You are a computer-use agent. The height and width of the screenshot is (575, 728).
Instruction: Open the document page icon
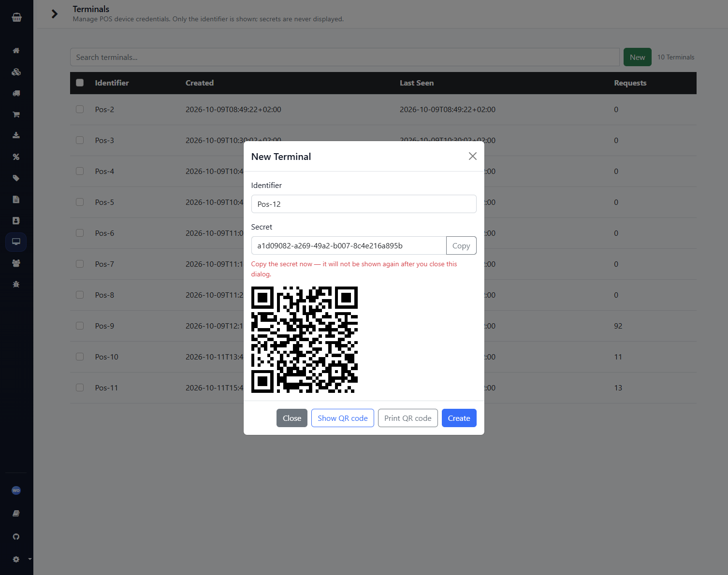[x=16, y=199]
